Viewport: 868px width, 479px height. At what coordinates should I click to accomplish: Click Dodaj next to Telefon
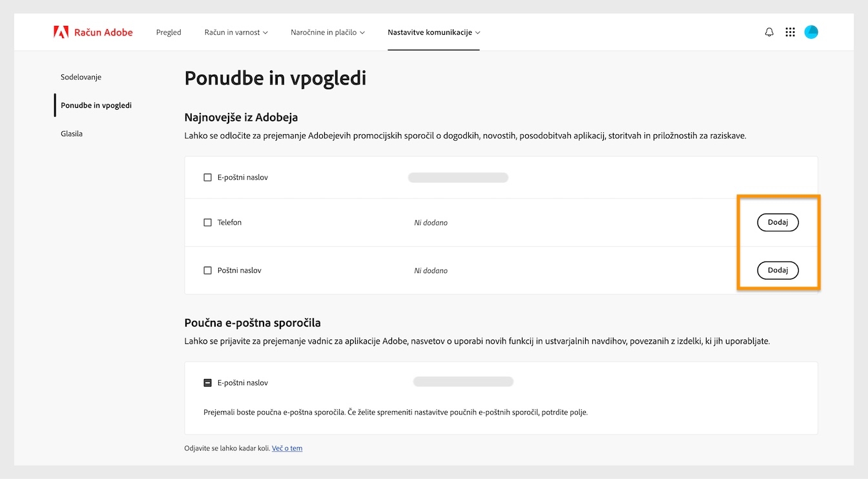[x=778, y=222]
